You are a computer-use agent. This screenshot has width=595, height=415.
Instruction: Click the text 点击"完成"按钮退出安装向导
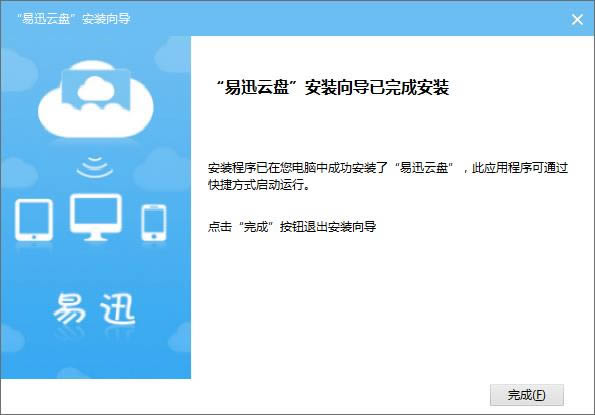click(292, 227)
